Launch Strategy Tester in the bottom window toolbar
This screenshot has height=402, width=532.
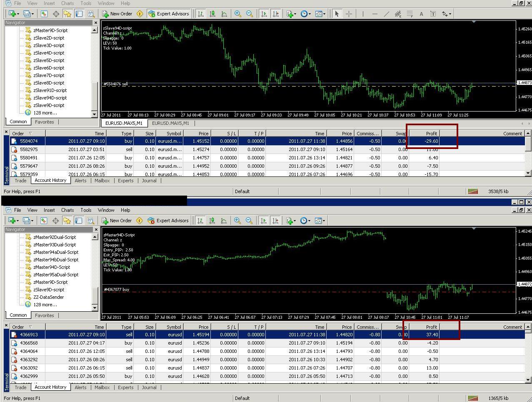pyautogui.click(x=90, y=221)
